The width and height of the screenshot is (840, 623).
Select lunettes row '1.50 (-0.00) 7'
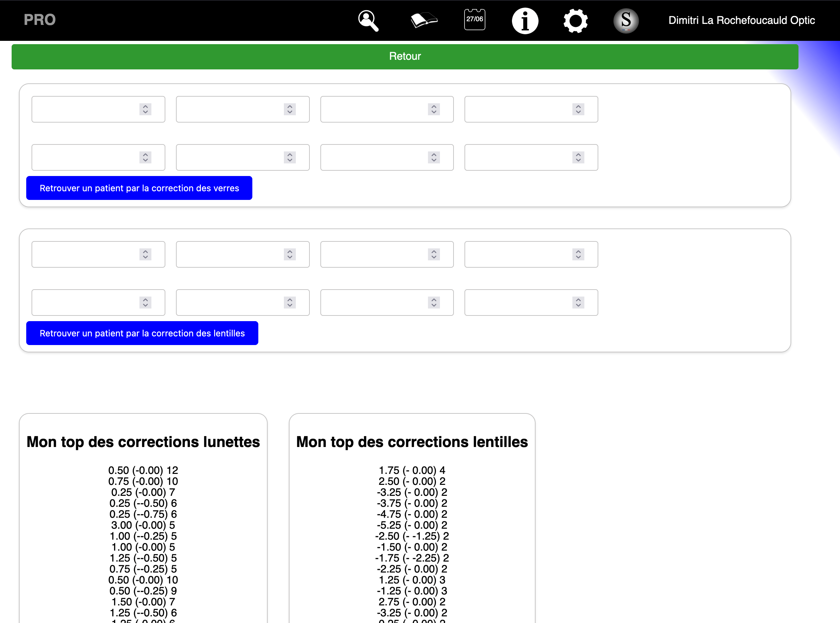143,602
